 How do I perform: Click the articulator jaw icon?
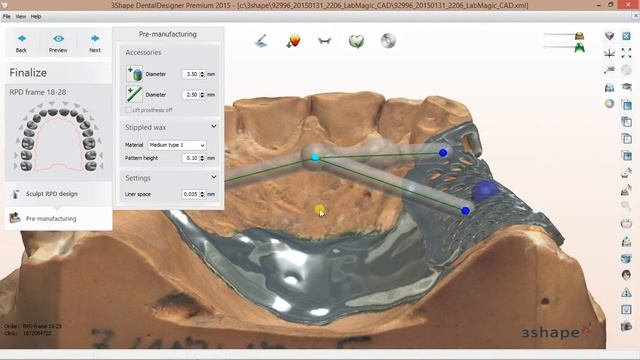coord(609,87)
